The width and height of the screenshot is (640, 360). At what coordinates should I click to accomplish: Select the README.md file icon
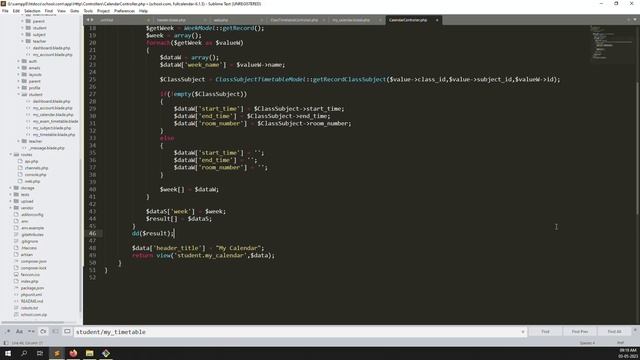[x=16, y=301]
